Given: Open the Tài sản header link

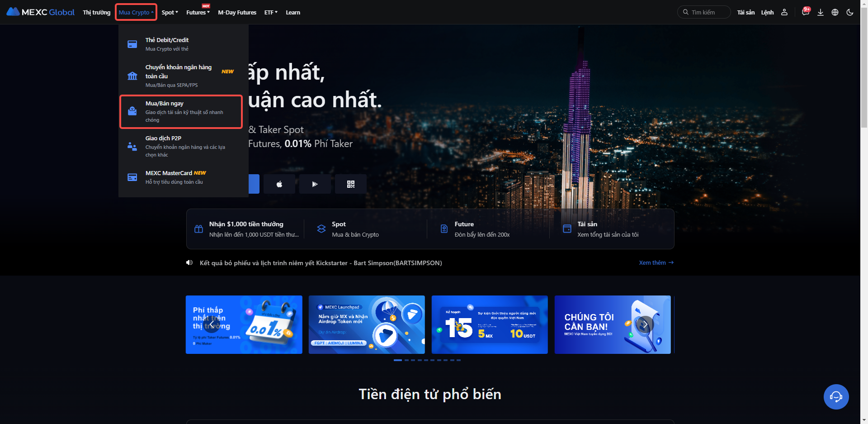Looking at the screenshot, I should [746, 12].
